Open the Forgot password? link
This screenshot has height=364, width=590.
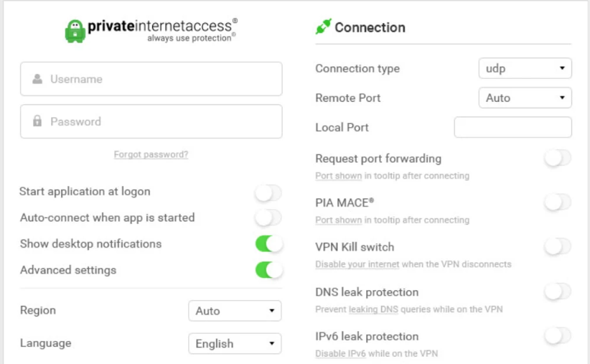151,154
